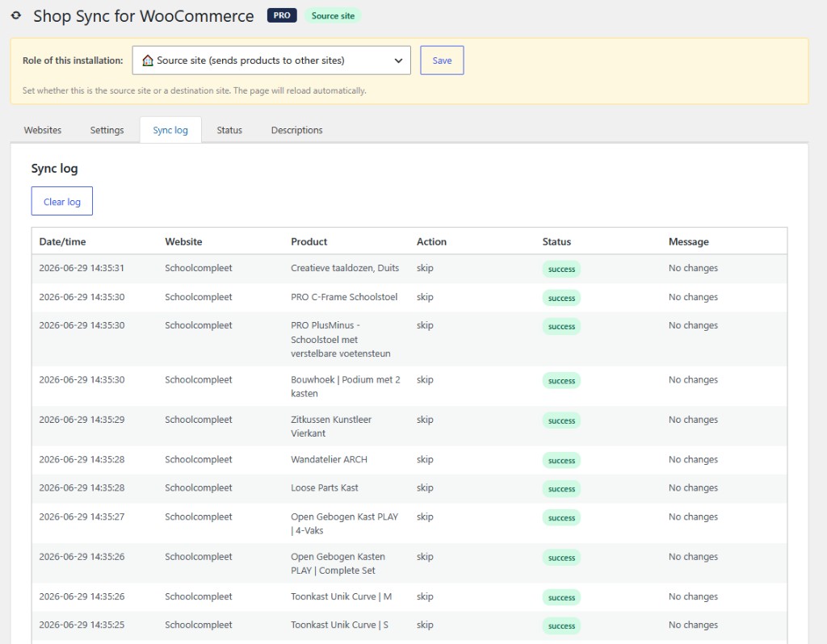Image resolution: width=827 pixels, height=644 pixels.
Task: Open the Role of this installation dropdown
Action: click(x=271, y=60)
